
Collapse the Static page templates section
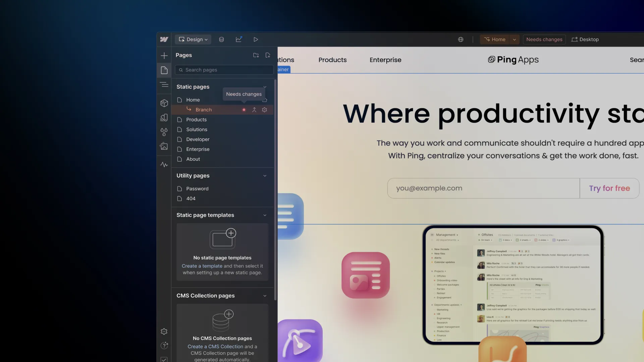click(265, 215)
